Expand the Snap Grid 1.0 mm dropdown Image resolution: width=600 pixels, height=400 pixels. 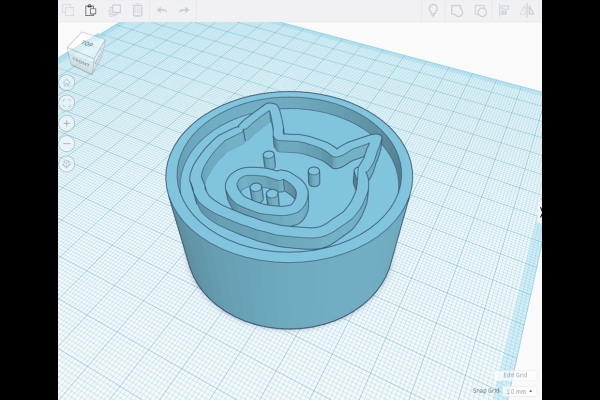(x=519, y=391)
